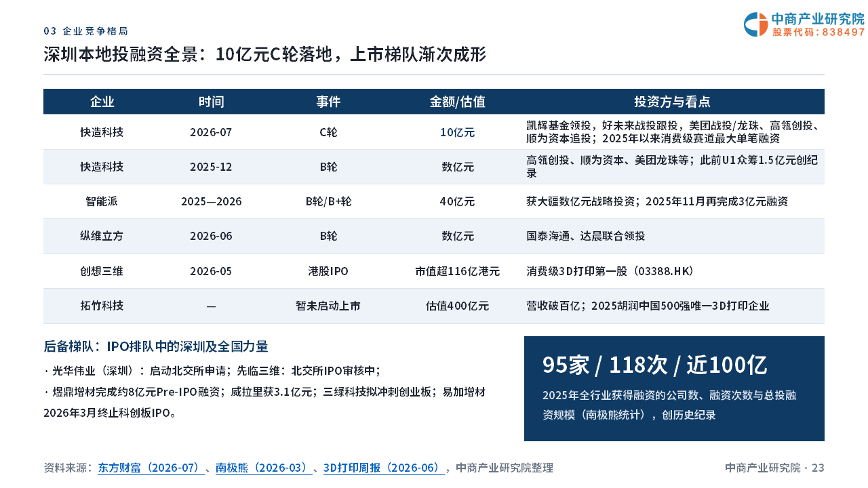Click the 2025—2026 date cell
The image size is (868, 488).
211,201
